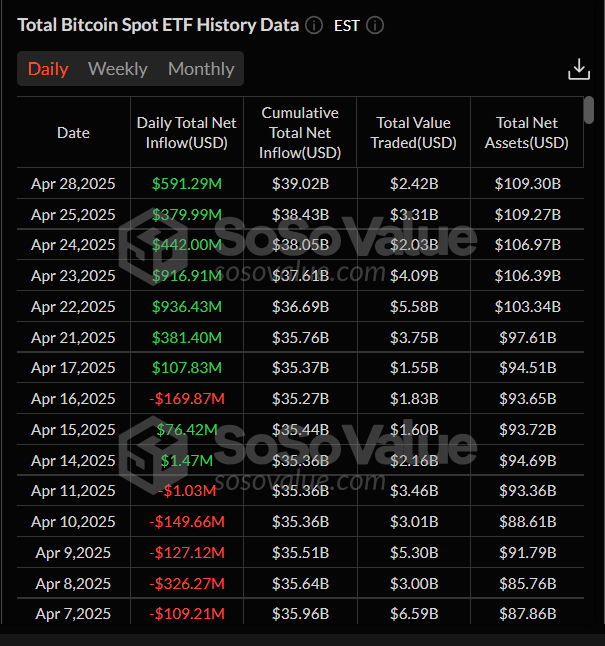Click the -$326.27M outflow value
Screen dimensions: 605x646
pos(188,583)
